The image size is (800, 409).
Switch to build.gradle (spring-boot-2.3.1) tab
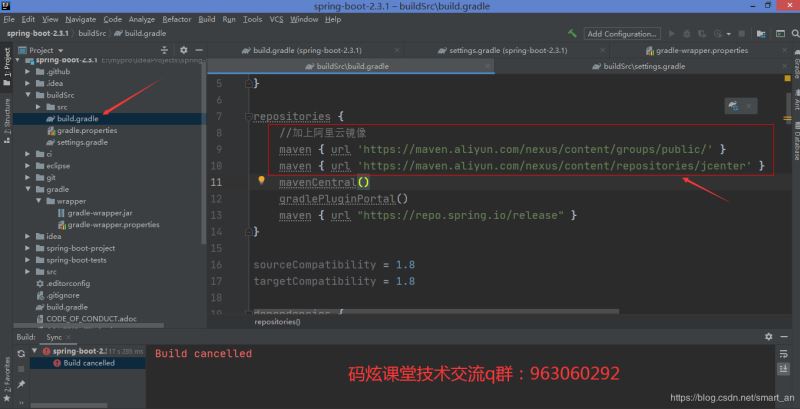307,50
